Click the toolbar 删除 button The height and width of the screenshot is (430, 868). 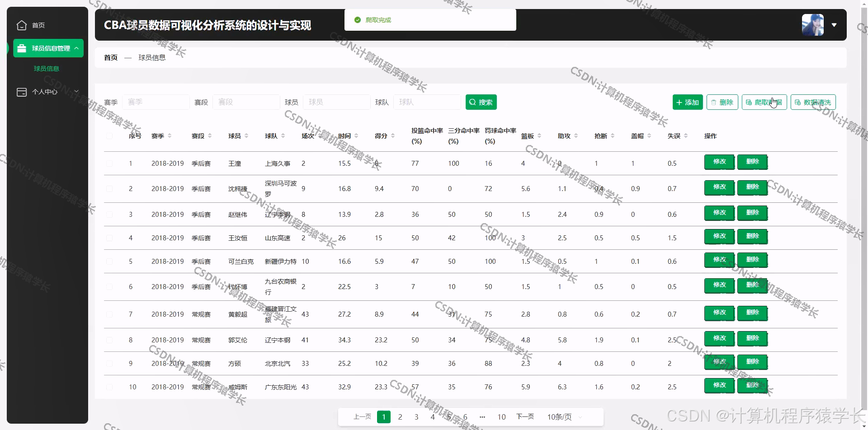point(722,102)
